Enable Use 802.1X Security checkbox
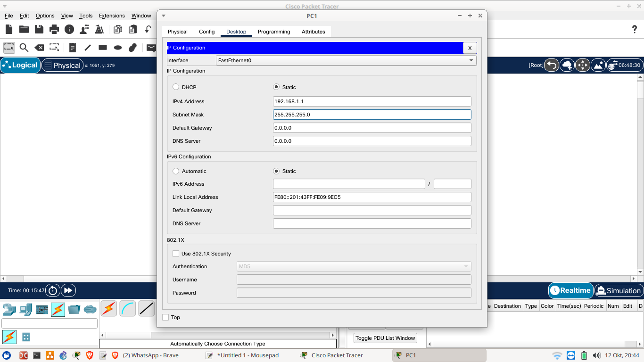Image resolution: width=644 pixels, height=362 pixels. click(176, 254)
